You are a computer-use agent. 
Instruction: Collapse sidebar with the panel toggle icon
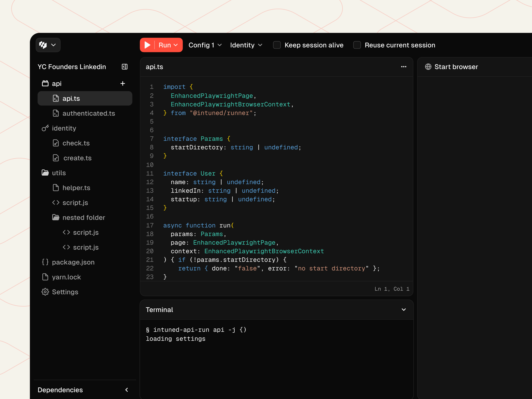(x=125, y=67)
